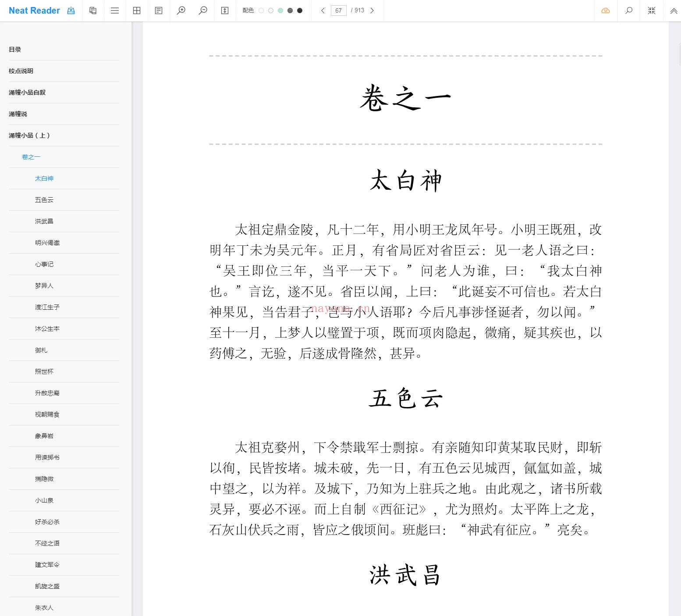Select the white color theme
The image size is (681, 616).
click(261, 11)
